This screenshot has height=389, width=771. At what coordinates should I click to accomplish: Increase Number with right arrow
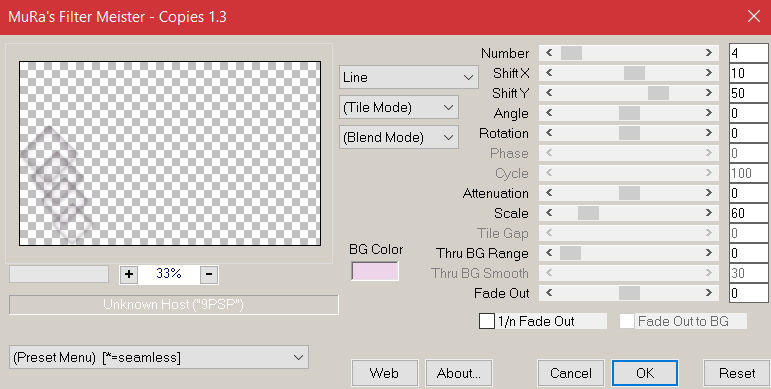click(709, 53)
